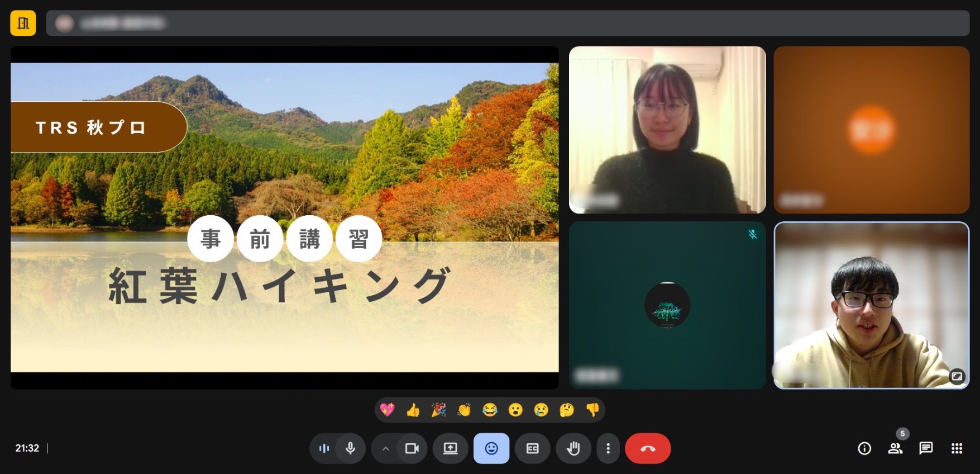Screen dimensions: 980x474
Task: Send the thumbs up reaction
Action: click(413, 410)
